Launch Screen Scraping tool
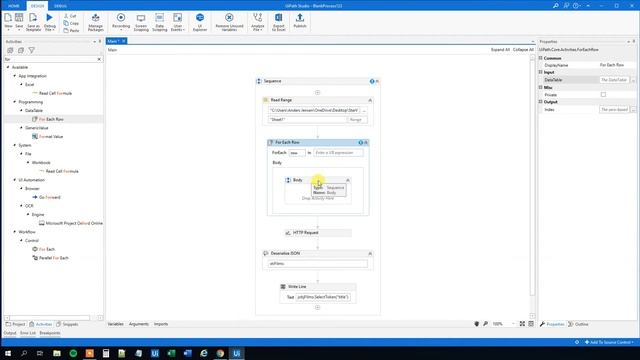Image resolution: width=640 pixels, height=360 pixels. pyautogui.click(x=141, y=22)
